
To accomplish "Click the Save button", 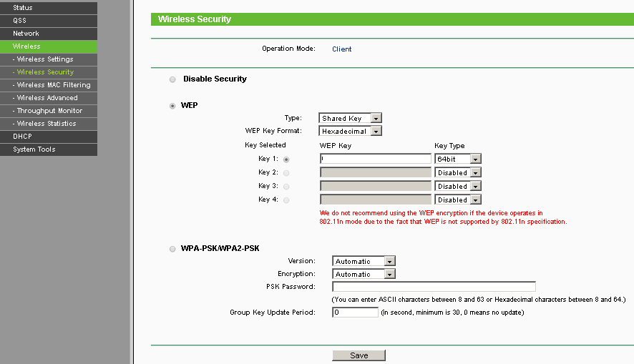I will click(359, 355).
